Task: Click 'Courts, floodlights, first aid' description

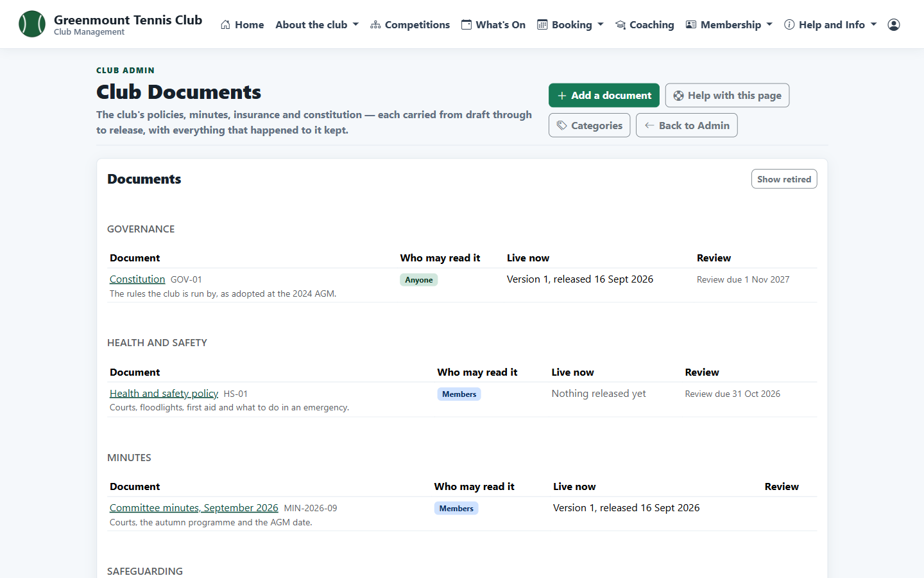Action: click(x=229, y=407)
